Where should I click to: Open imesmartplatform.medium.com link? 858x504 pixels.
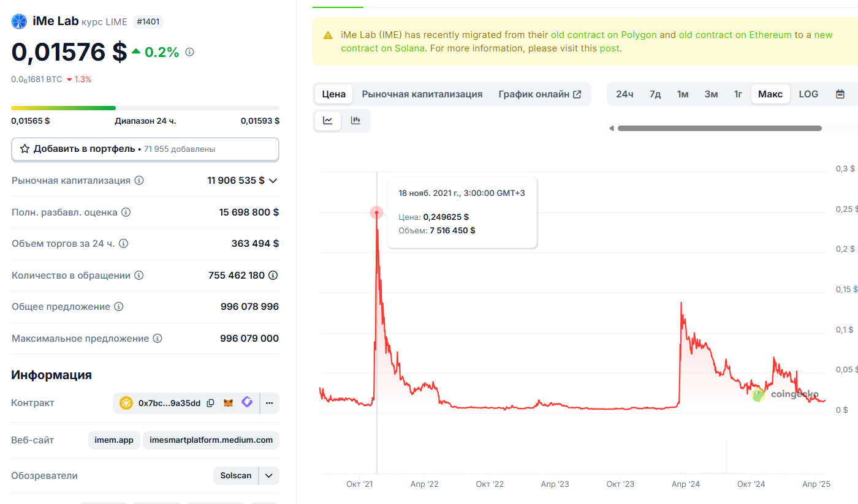[x=211, y=440]
